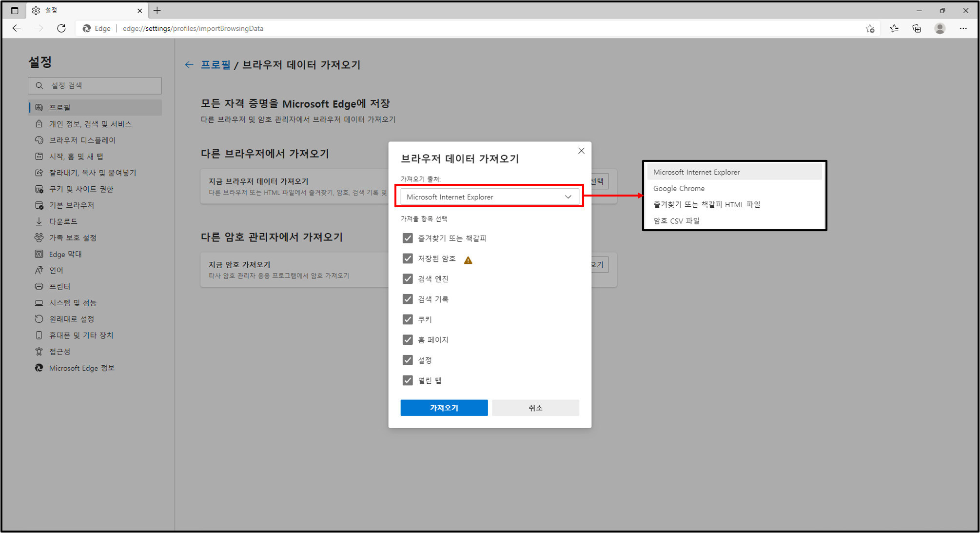Open 기본 브라우저 settings
This screenshot has height=533, width=980.
(95, 205)
